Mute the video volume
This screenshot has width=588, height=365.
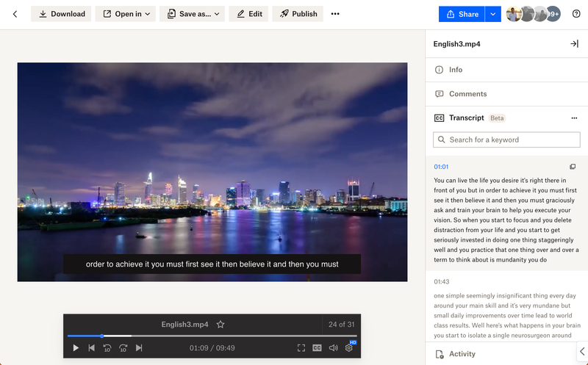[334, 348]
